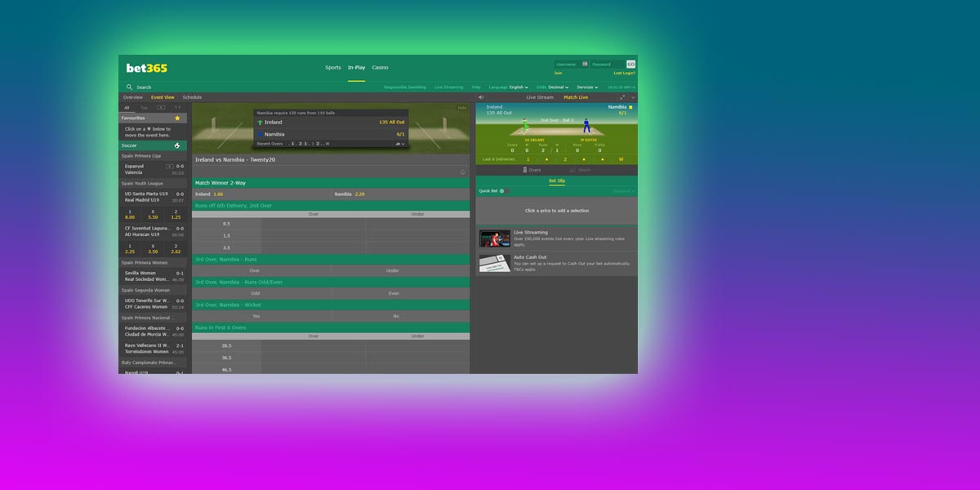This screenshot has width=980, height=490.
Task: Click the bet365 logo
Action: click(146, 68)
